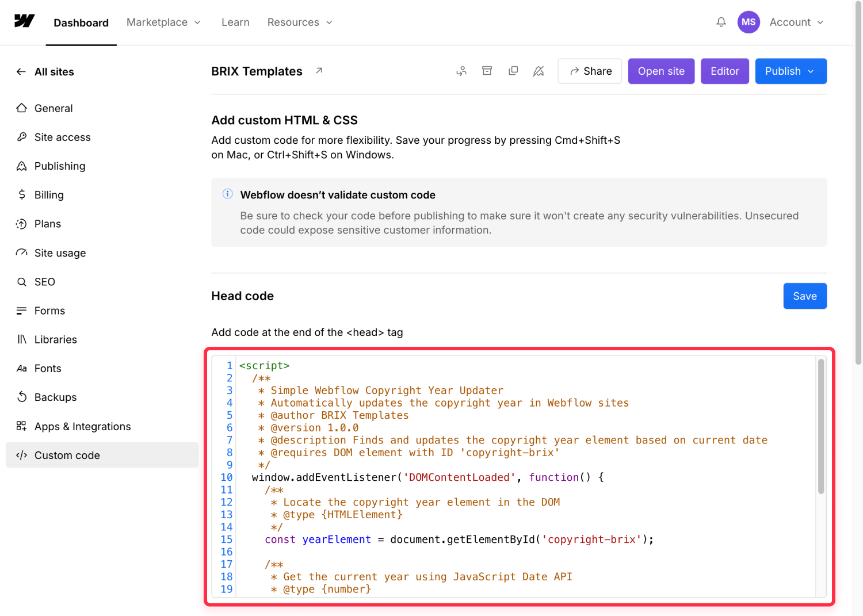
Task: Click the code editor vertical scrollbar
Action: [x=821, y=426]
